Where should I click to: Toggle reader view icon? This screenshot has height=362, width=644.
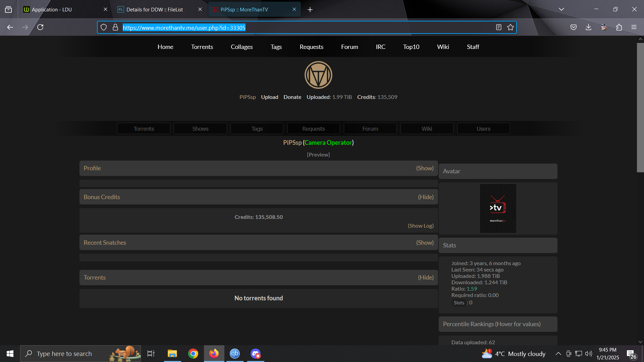click(499, 27)
